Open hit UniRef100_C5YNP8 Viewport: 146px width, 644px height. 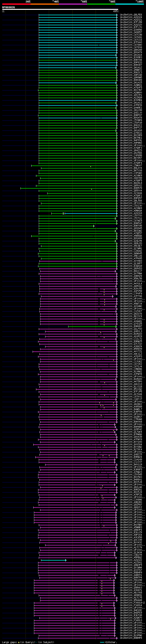(x=131, y=120)
